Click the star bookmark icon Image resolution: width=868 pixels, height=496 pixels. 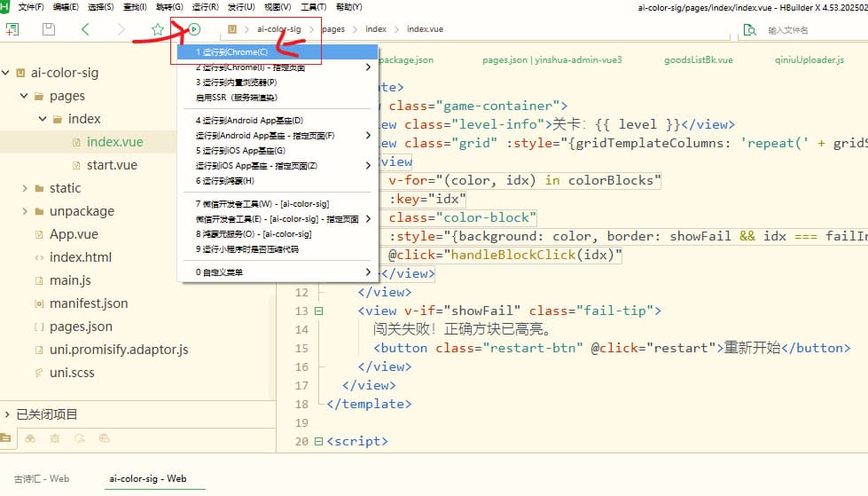158,29
